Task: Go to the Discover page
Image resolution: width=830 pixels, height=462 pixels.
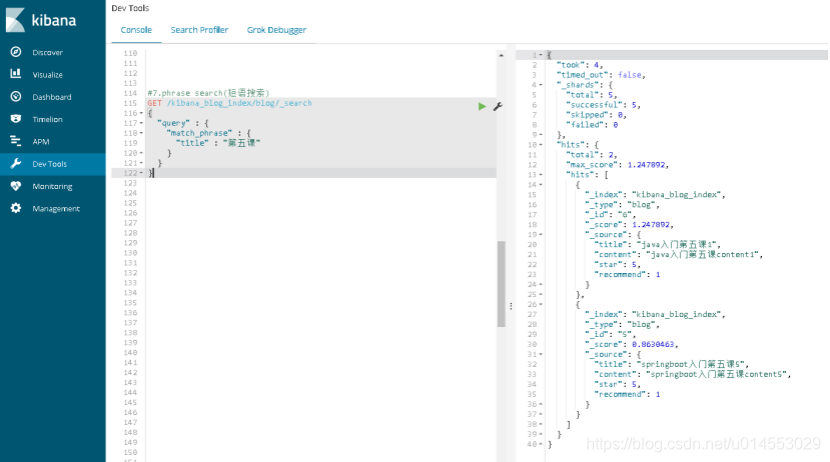Action: point(47,52)
